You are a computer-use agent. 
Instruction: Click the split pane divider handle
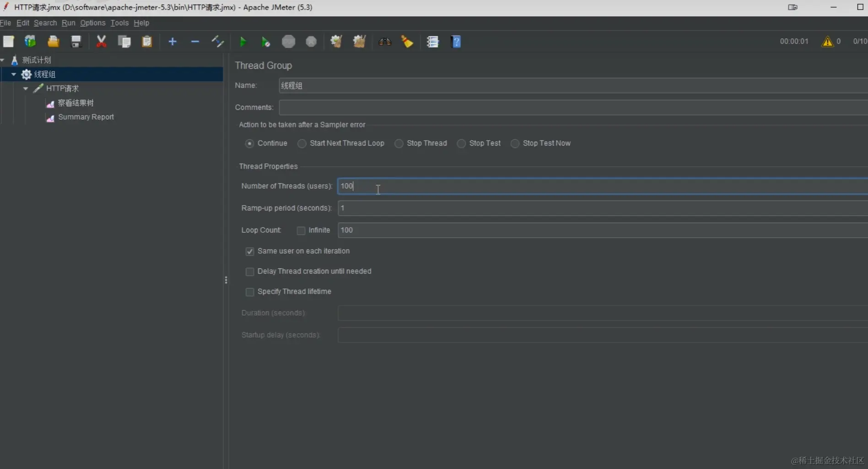[x=226, y=280]
